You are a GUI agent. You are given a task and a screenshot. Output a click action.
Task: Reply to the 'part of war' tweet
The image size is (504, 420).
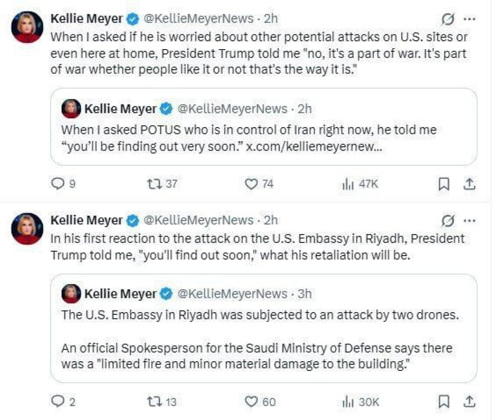[56, 183]
